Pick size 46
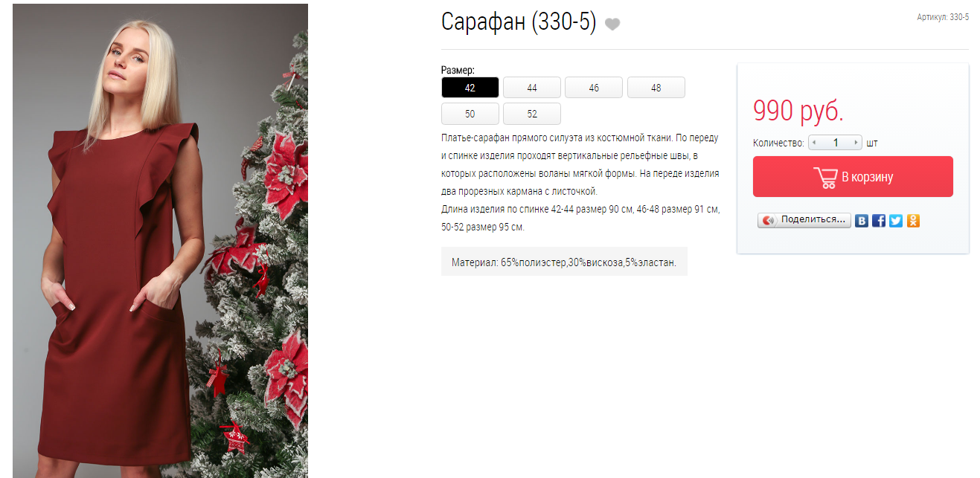Screen dimensions: 980x478 (594, 88)
